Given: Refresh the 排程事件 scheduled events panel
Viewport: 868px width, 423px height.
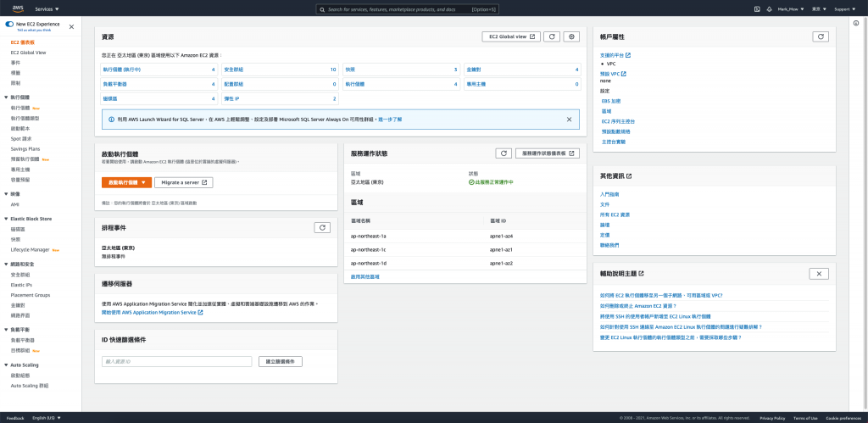Looking at the screenshot, I should [x=322, y=227].
